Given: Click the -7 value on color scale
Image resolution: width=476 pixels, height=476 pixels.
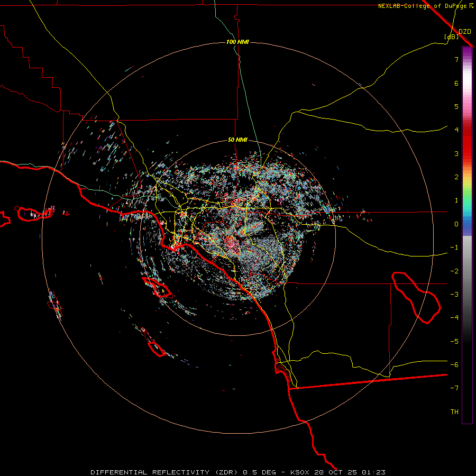Looking at the screenshot, I should [454, 388].
